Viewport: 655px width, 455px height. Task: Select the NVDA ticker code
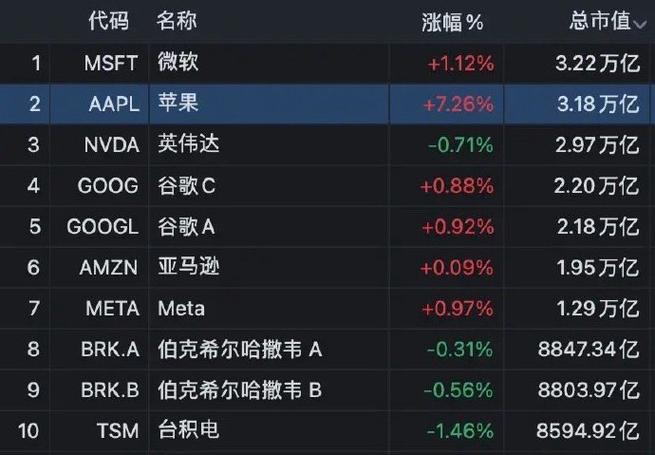click(112, 145)
